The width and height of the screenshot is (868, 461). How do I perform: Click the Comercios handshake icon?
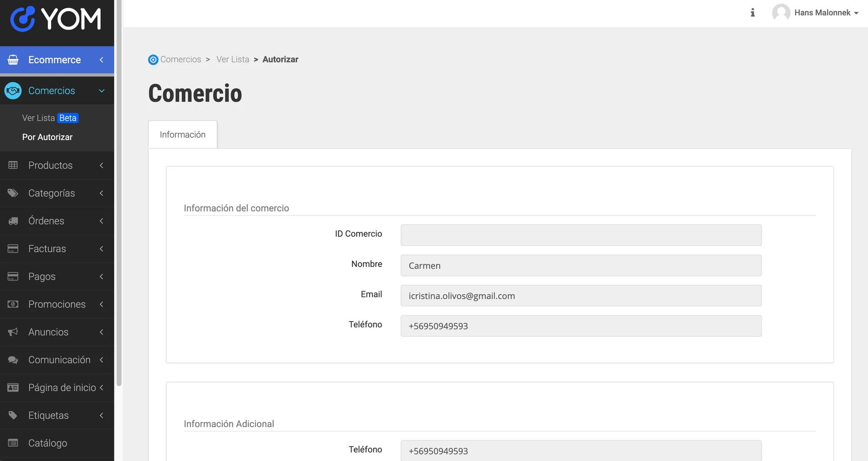pyautogui.click(x=13, y=91)
